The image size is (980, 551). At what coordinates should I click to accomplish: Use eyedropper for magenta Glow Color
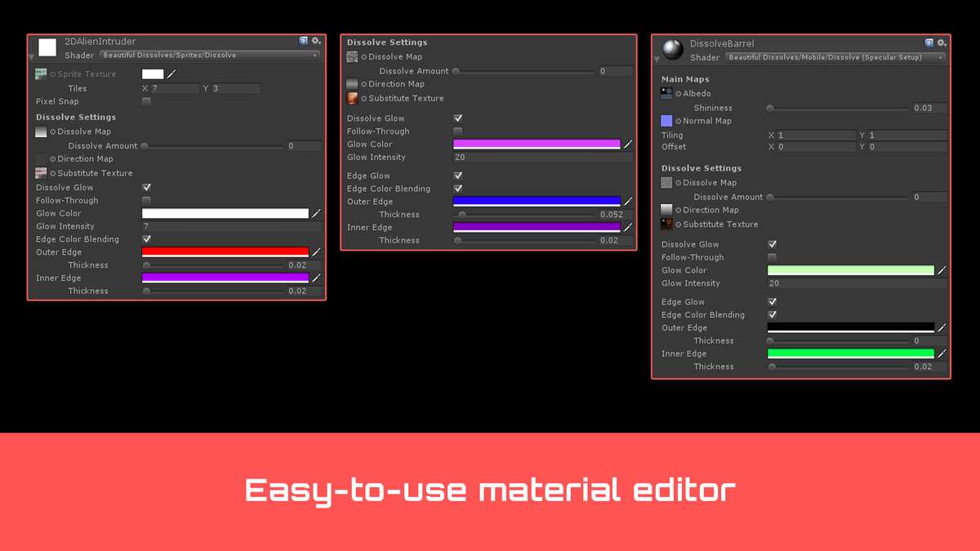click(x=628, y=144)
